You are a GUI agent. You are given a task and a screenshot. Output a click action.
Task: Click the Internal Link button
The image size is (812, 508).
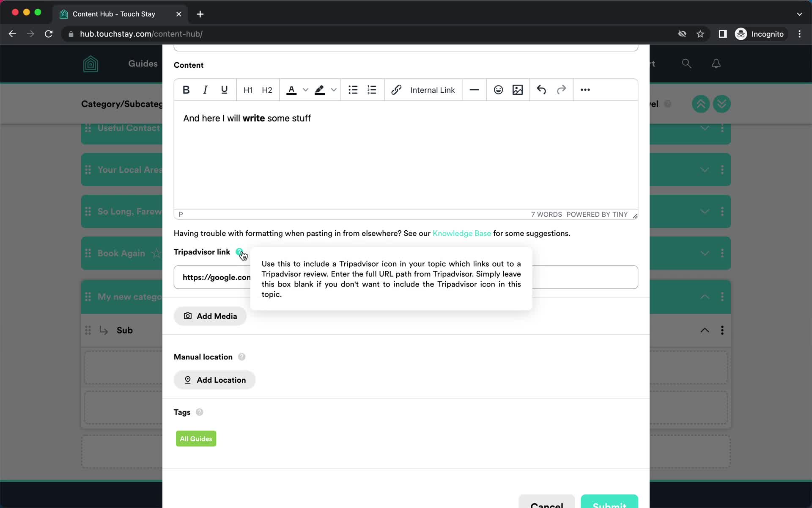point(433,90)
